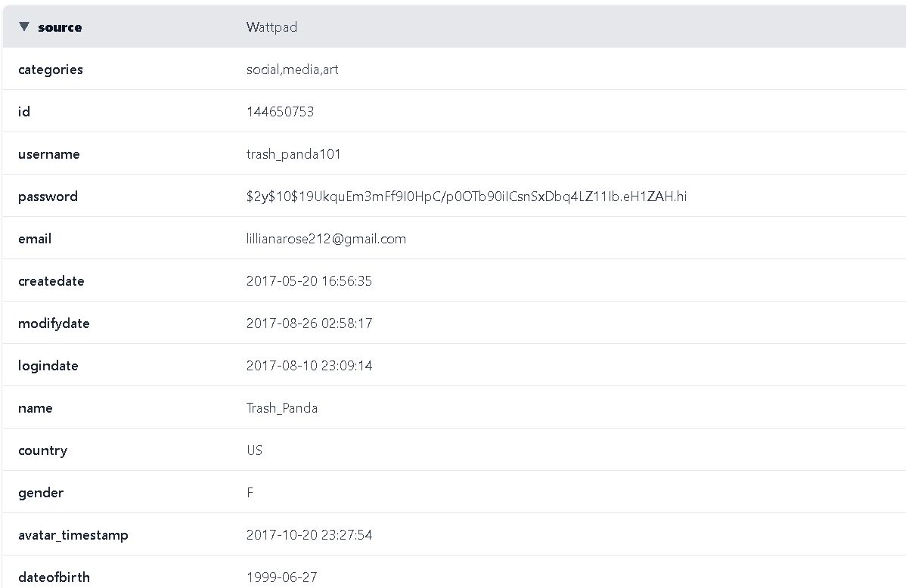Select the createdate timestamp value
This screenshot has width=906, height=588.
[x=309, y=281]
